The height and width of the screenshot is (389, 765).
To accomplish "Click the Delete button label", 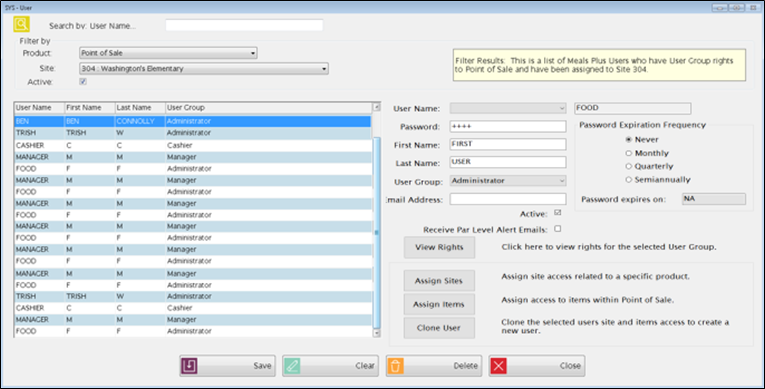I will coord(465,366).
